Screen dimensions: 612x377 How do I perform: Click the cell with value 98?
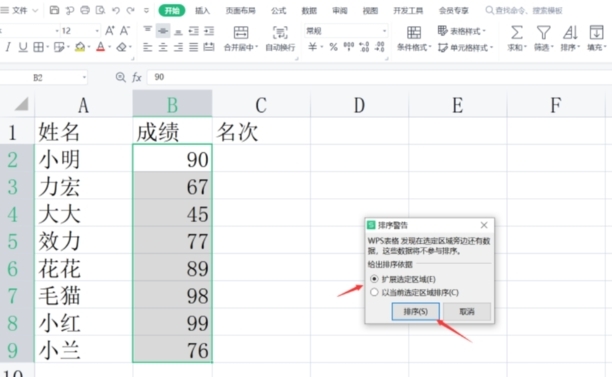tap(173, 295)
